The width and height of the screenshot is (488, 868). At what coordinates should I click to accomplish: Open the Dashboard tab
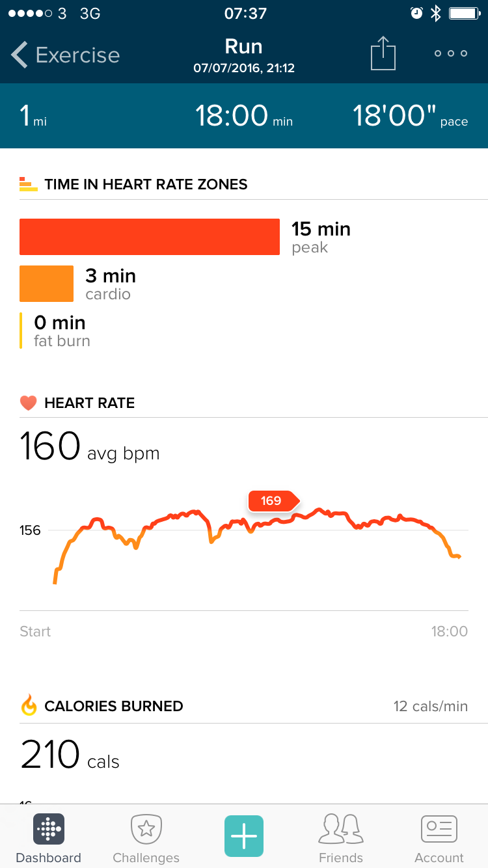[49, 838]
